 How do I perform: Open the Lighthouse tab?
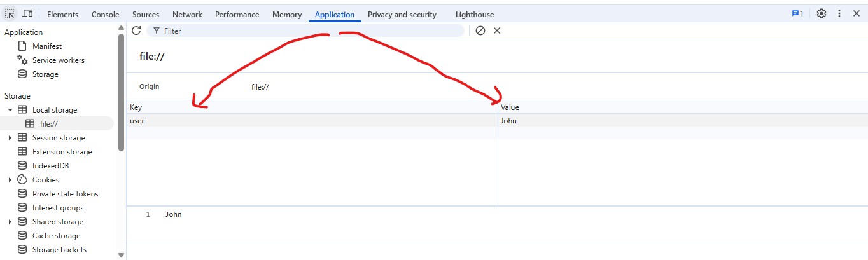click(x=474, y=14)
